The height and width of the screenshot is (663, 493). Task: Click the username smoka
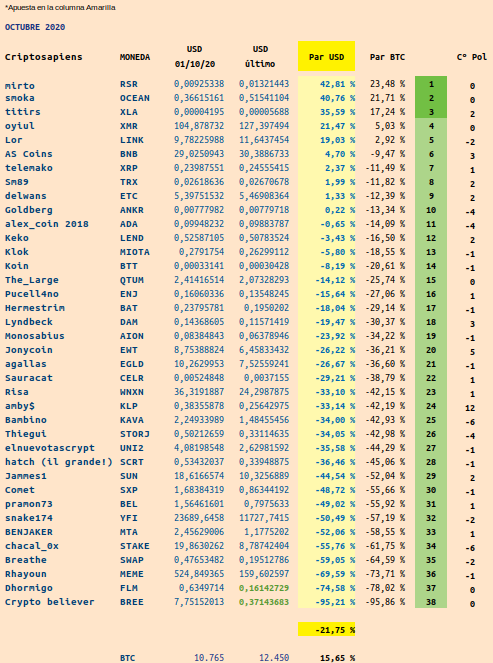pos(19,98)
